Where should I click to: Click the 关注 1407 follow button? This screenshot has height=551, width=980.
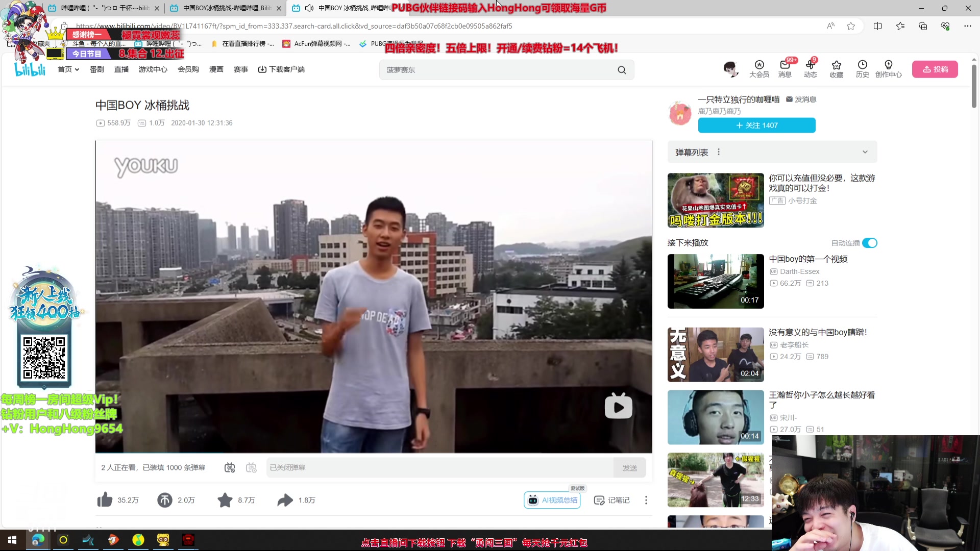756,125
